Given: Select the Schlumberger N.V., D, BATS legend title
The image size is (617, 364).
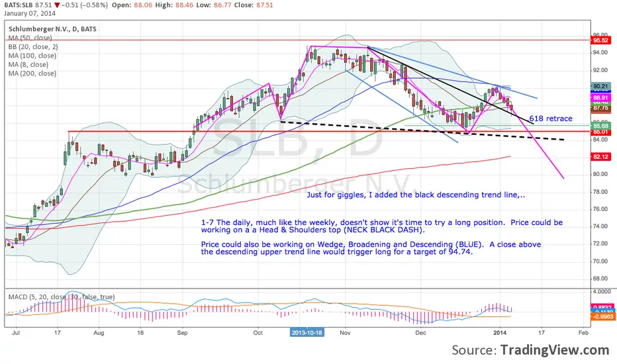Looking at the screenshot, I should point(52,29).
